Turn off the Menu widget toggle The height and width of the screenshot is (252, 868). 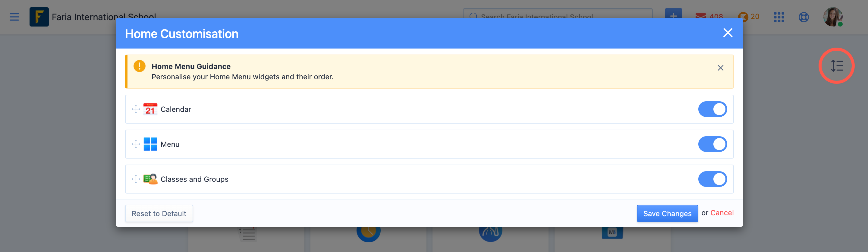[x=712, y=144]
